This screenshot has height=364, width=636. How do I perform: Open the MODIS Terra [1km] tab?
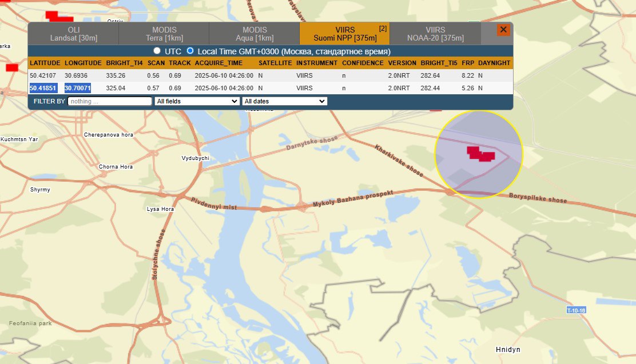coord(164,34)
